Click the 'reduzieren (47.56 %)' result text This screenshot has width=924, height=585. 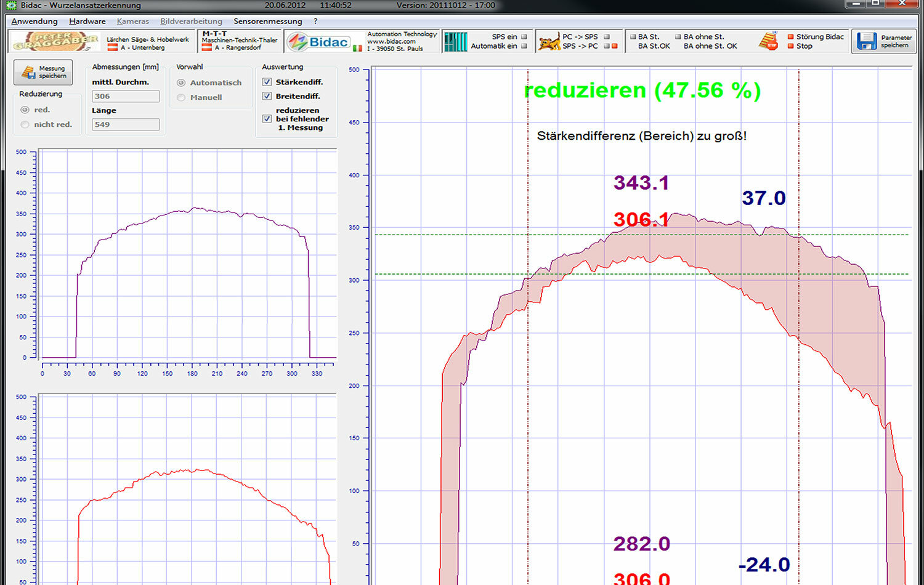coord(642,91)
